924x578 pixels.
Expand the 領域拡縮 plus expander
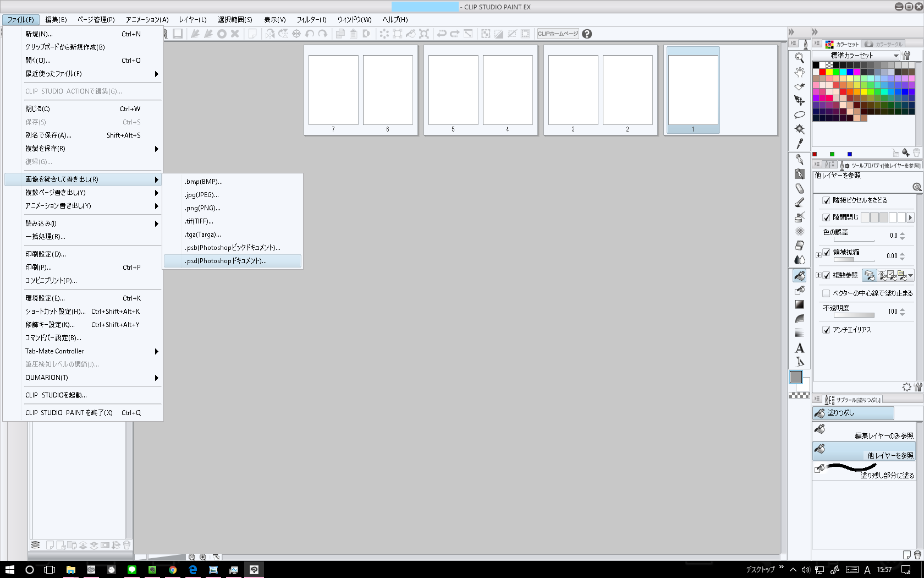[818, 255]
